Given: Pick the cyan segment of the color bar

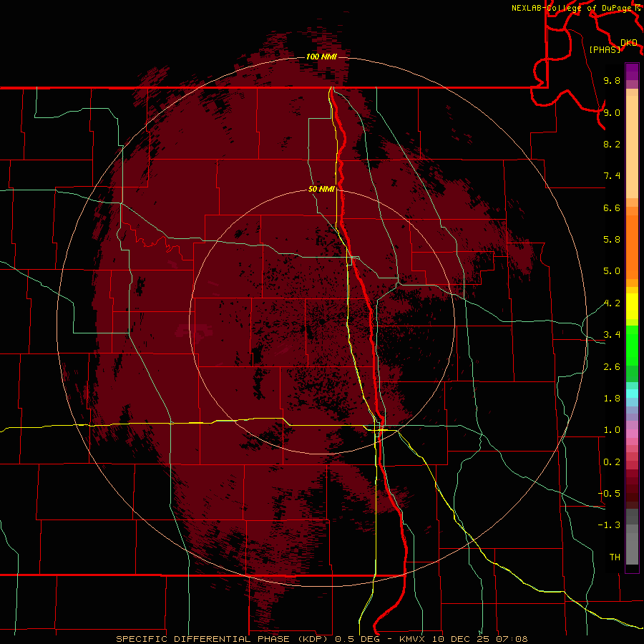Looking at the screenshot, I should 632,394.
